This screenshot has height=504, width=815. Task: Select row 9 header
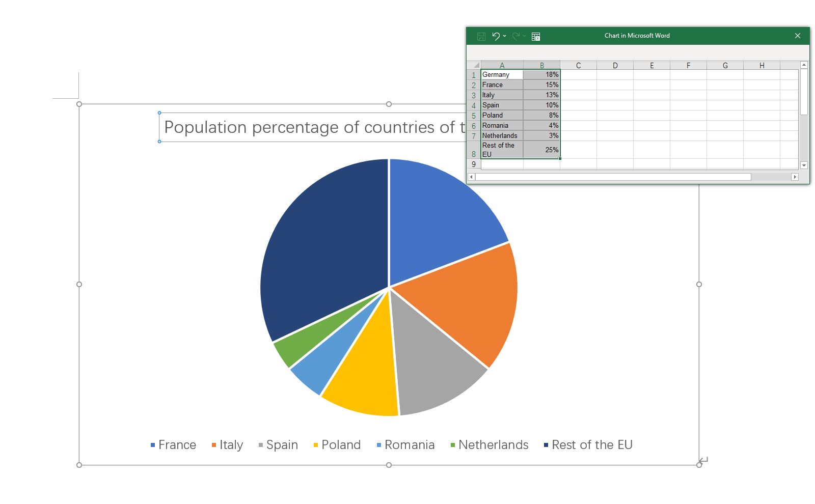tap(474, 164)
